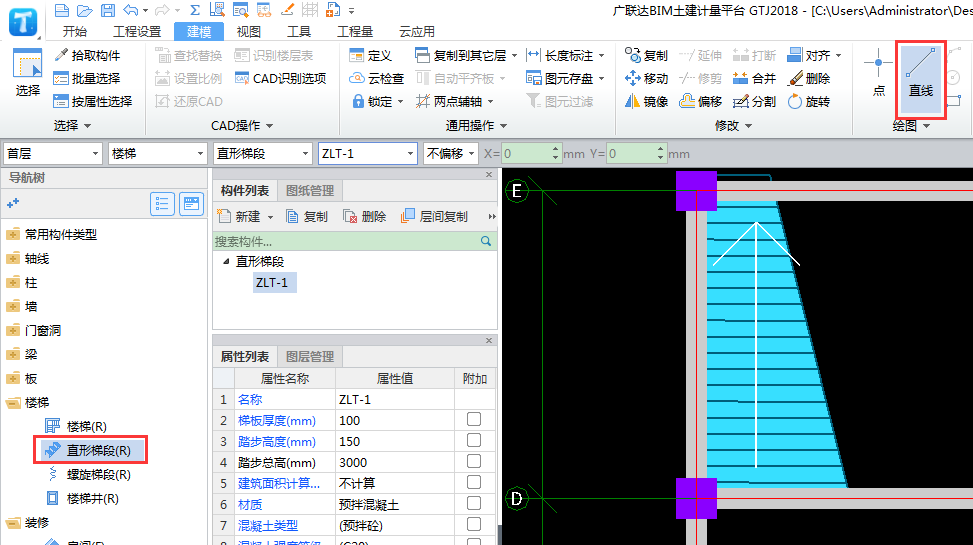
Task: Click 删除 in component list toolbar
Action: 364,216
